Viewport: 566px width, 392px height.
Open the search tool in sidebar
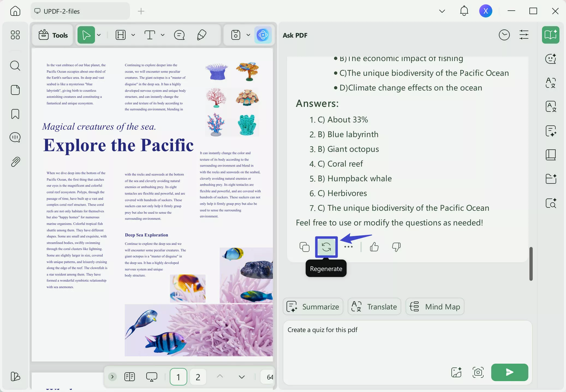(15, 66)
